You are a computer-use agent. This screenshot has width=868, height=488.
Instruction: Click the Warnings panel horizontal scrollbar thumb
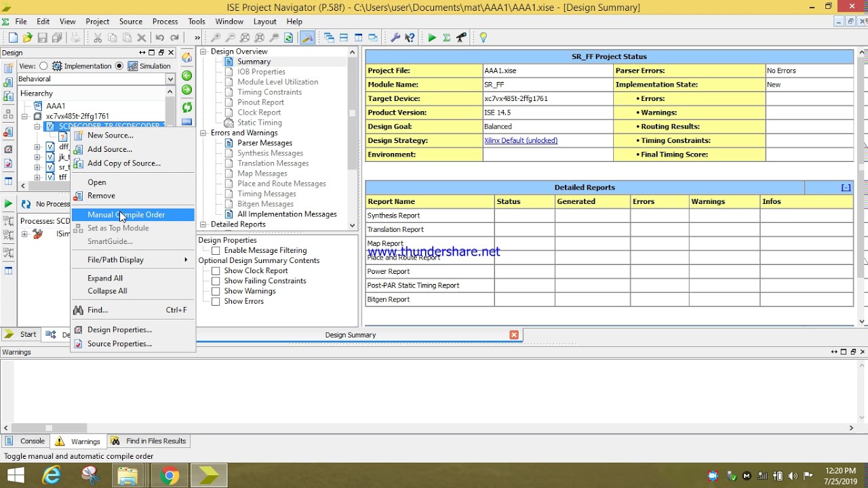point(49,428)
